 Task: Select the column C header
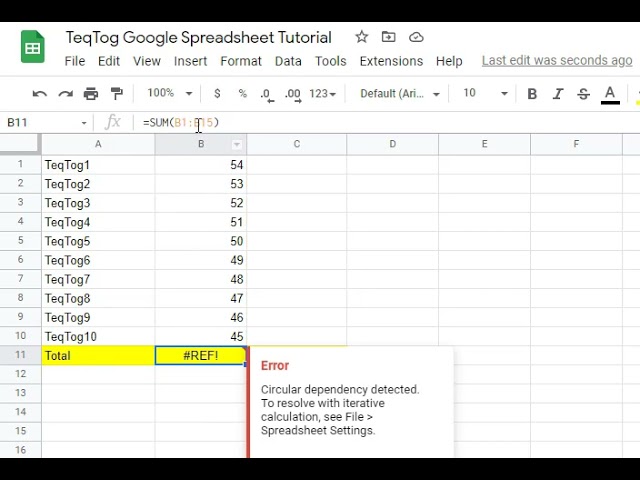point(297,144)
